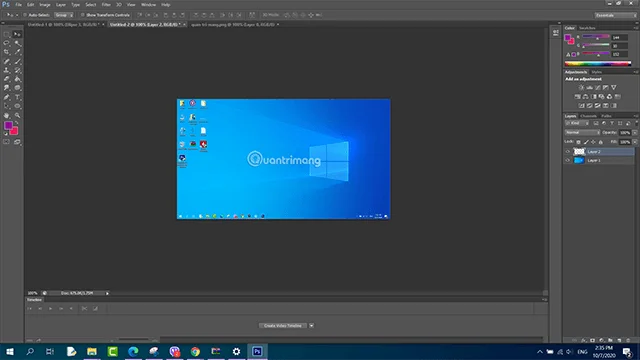
Task: Add a Levels adjustment
Action: tap(589, 87)
